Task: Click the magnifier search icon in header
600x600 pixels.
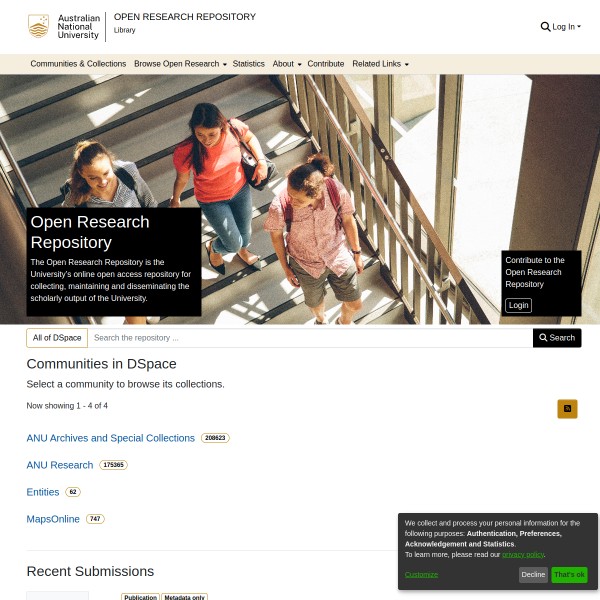Action: tap(545, 27)
